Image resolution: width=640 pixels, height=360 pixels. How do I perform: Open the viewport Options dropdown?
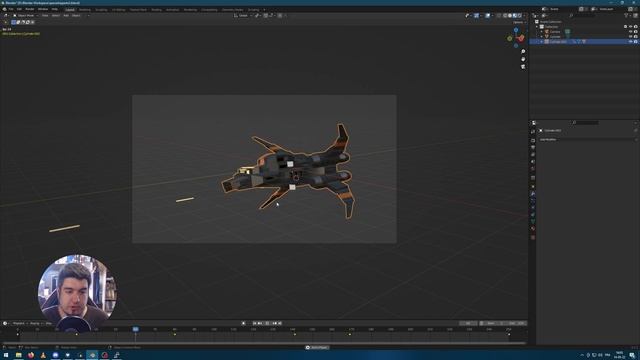(x=519, y=22)
